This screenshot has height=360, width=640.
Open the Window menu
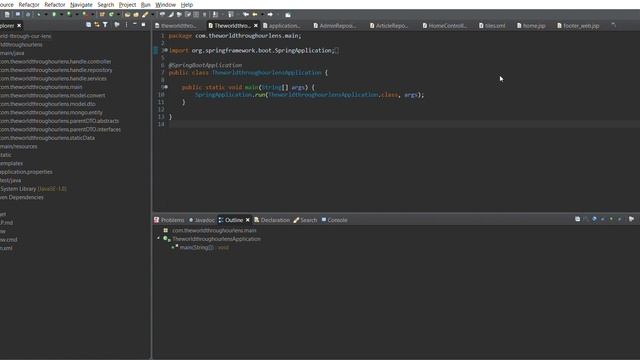(166, 4)
